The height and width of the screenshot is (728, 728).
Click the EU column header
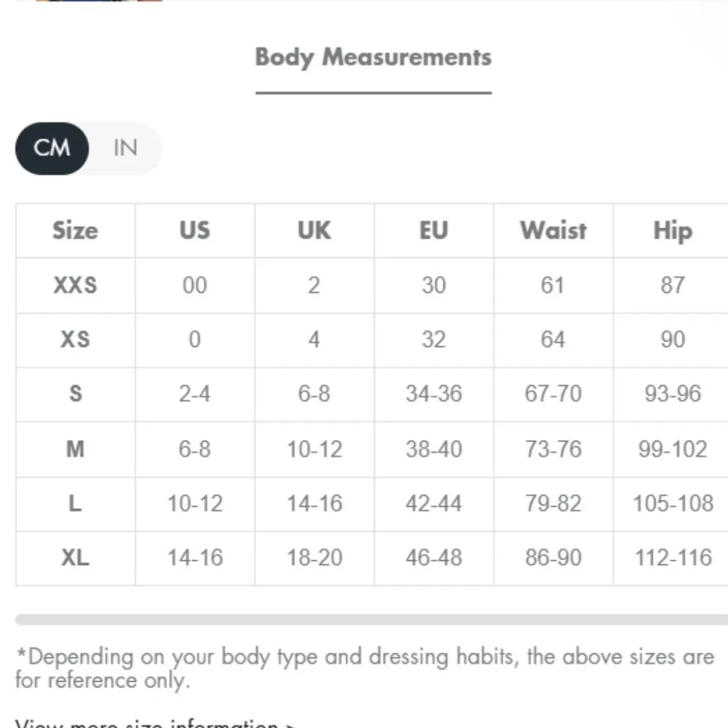433,231
